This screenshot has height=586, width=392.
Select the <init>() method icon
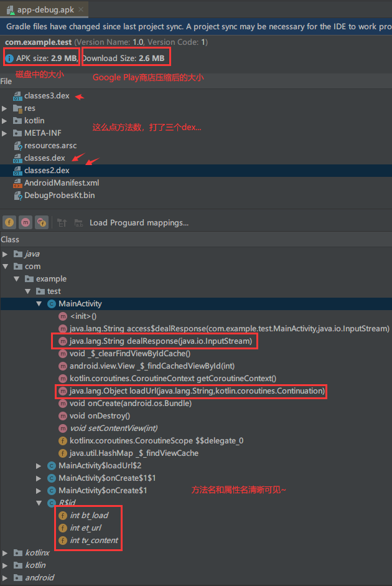click(63, 316)
